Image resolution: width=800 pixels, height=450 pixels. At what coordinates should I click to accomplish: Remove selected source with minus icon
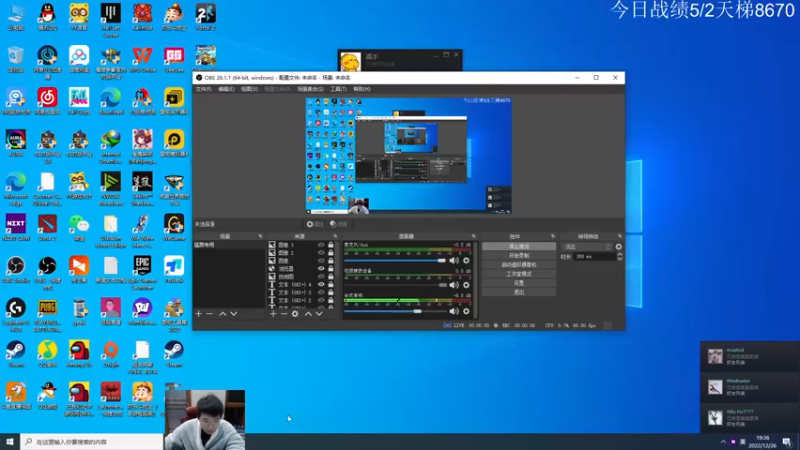coord(284,314)
